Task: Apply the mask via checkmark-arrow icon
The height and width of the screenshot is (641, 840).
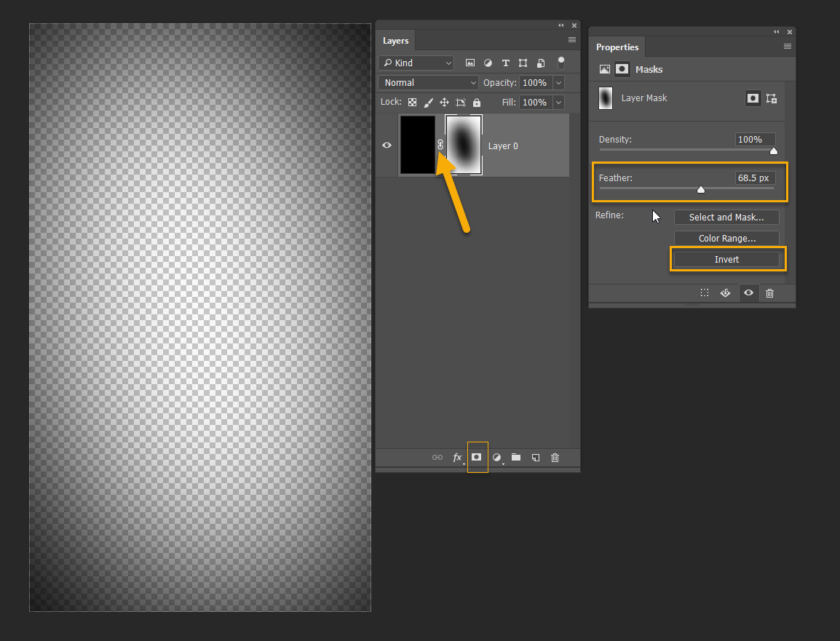Action: click(725, 292)
